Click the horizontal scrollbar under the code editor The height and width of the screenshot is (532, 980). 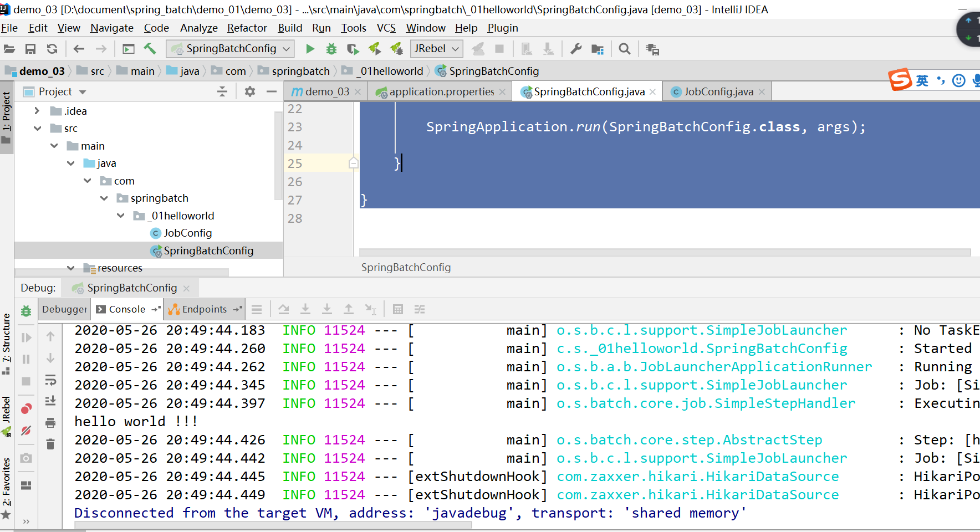point(665,253)
